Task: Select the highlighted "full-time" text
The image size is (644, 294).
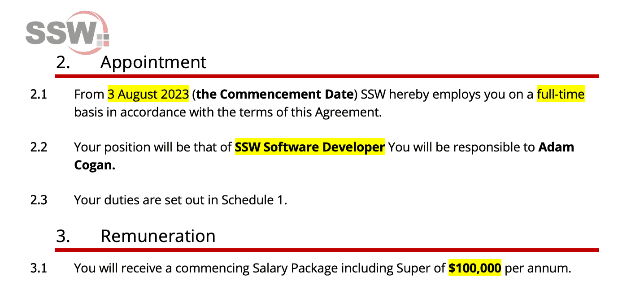Action: click(561, 95)
